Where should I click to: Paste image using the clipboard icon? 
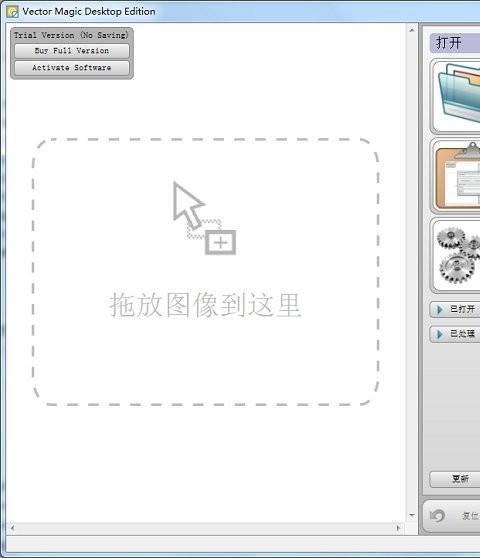pos(458,175)
